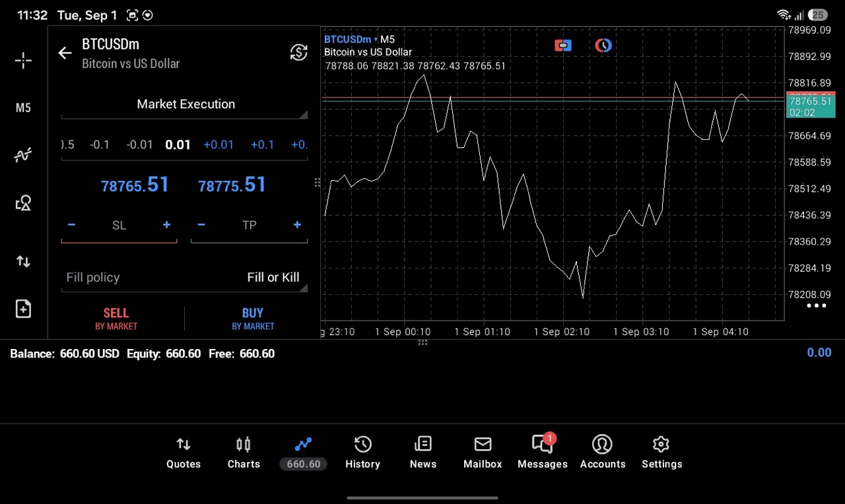
Task: Open the M5 timeframe selector in sidebar
Action: tap(23, 108)
